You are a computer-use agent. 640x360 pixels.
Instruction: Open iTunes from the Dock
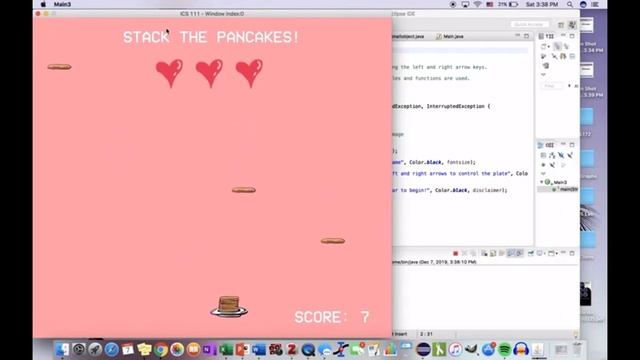click(x=455, y=349)
